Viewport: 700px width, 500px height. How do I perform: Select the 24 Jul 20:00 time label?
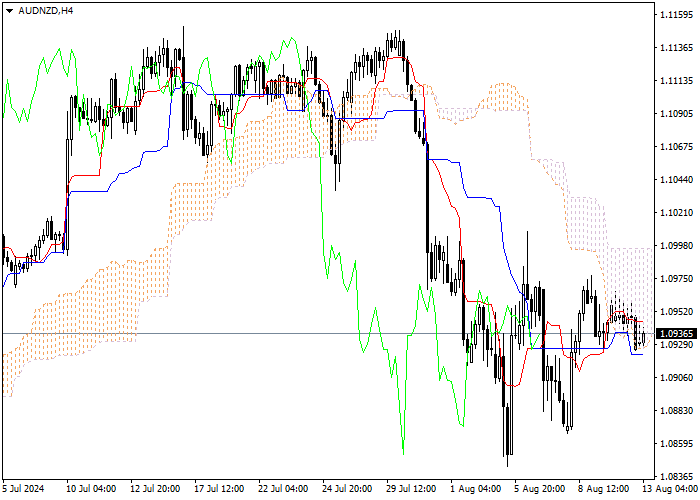pyautogui.click(x=347, y=489)
